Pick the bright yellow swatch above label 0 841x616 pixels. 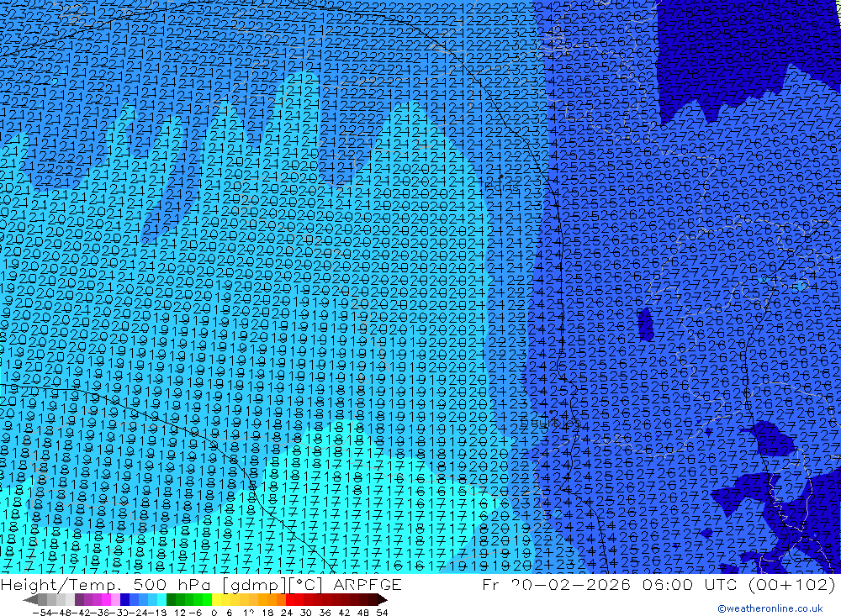(x=217, y=600)
